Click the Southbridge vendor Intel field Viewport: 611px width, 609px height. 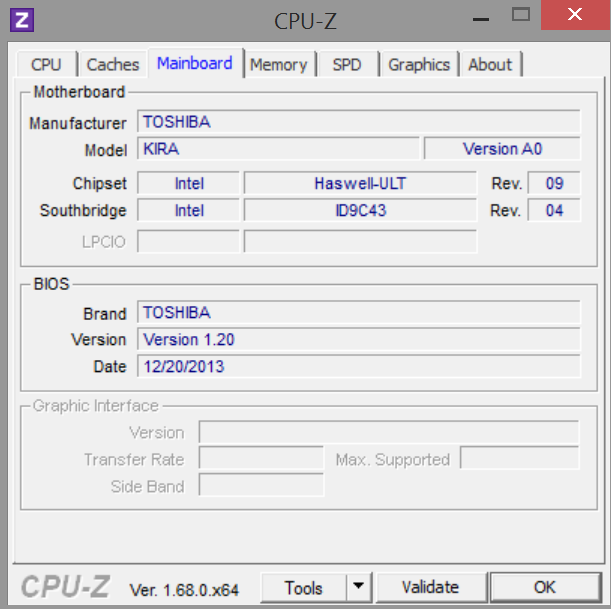pyautogui.click(x=189, y=210)
